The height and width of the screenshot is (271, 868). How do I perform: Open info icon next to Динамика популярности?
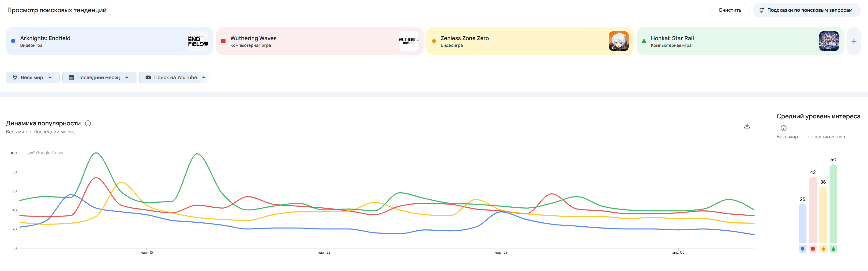tap(88, 123)
